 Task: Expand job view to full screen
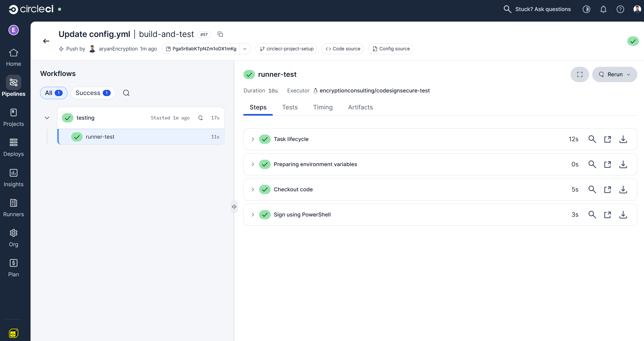coord(580,74)
